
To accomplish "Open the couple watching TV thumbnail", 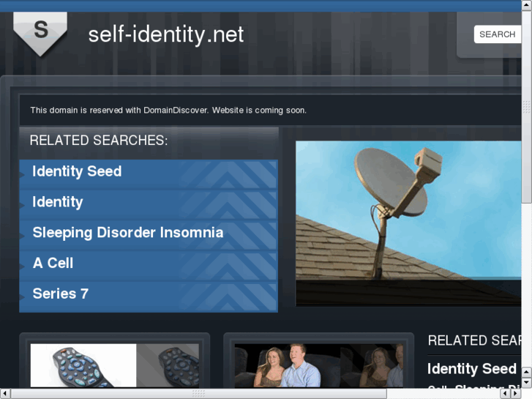I will [319, 365].
